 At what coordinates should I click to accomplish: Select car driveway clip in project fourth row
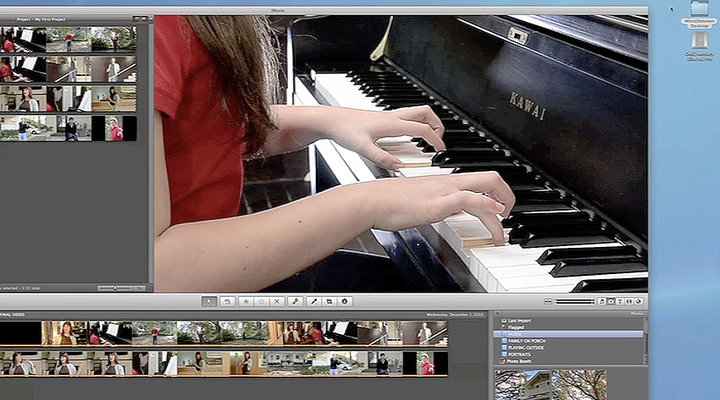click(23, 129)
